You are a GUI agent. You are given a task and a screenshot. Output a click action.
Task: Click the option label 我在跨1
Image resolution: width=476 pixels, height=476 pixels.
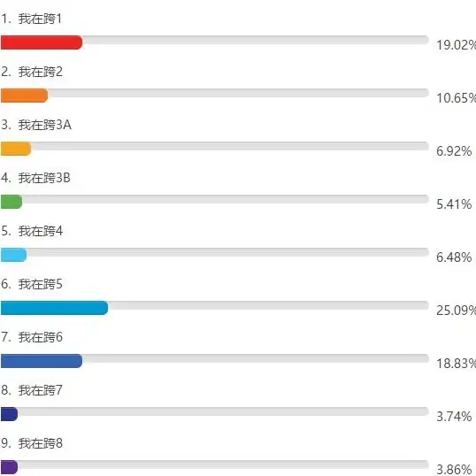pyautogui.click(x=40, y=19)
